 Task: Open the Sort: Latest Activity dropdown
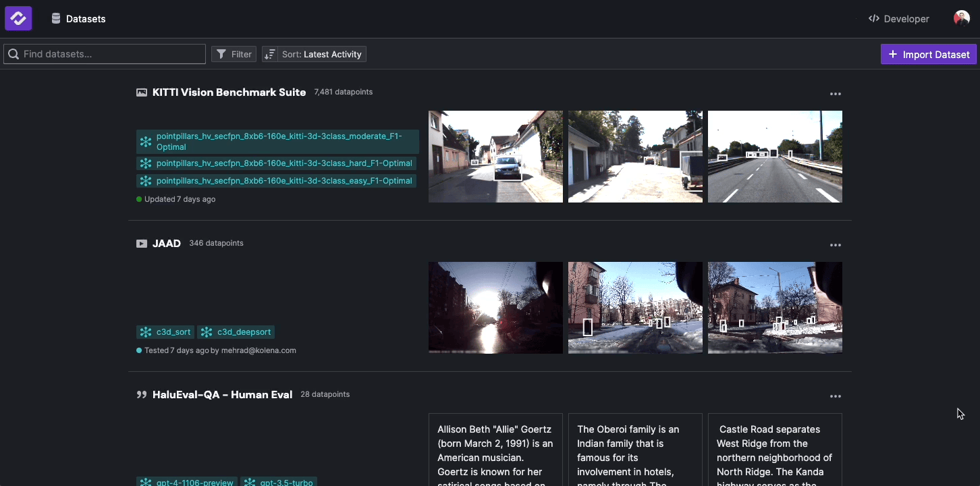pos(313,54)
